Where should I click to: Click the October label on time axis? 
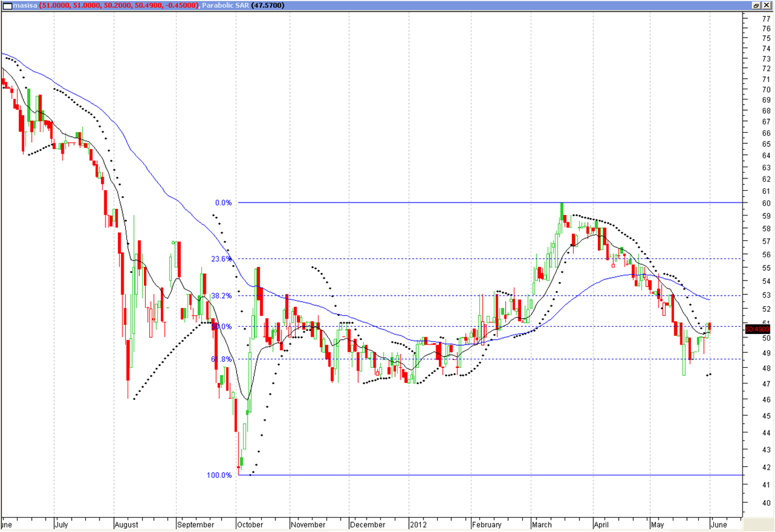point(251,525)
